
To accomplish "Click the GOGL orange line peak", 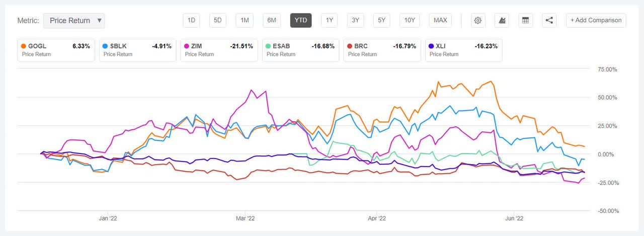I will 490,82.
